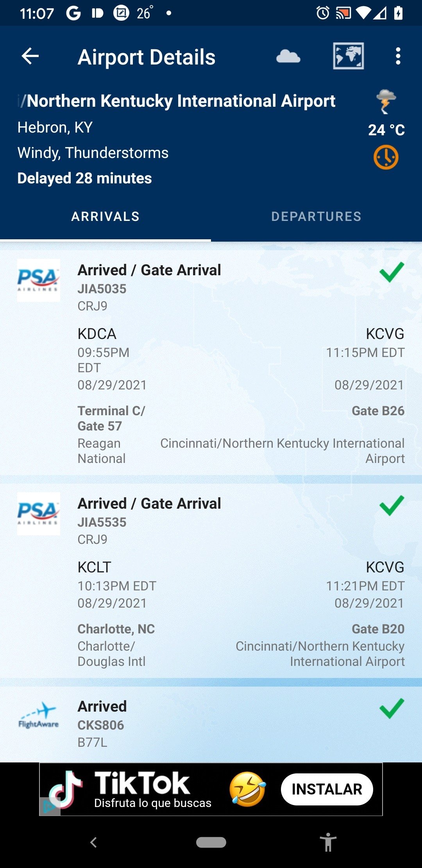
Task: Tap the accessibility icon in navigation bar
Action: (328, 842)
